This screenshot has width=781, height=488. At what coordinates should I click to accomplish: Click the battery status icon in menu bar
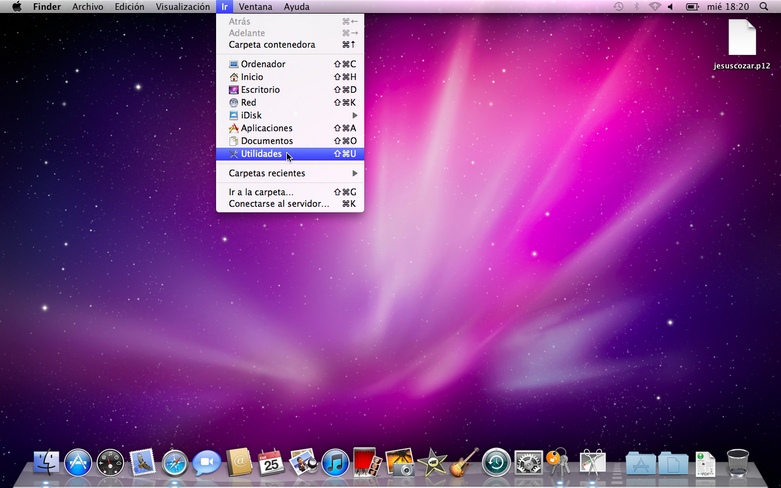[x=692, y=6]
